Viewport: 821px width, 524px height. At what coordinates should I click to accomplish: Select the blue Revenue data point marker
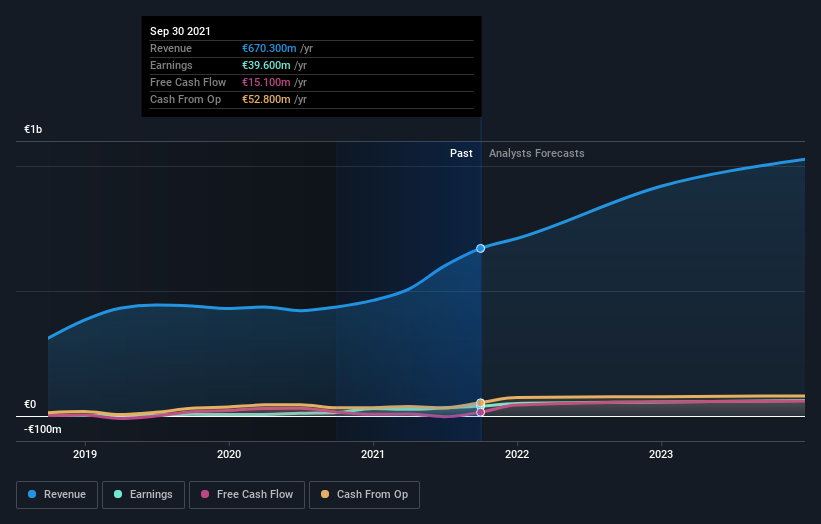tap(480, 248)
